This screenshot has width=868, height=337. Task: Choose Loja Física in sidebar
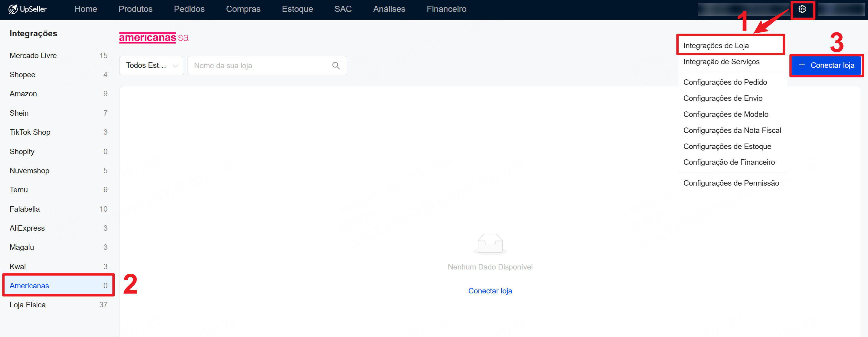28,305
